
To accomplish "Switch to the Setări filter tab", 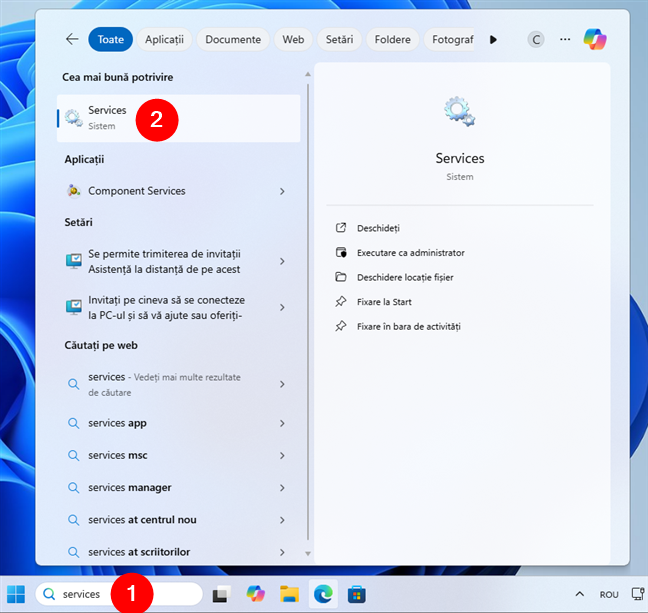I will click(x=339, y=40).
